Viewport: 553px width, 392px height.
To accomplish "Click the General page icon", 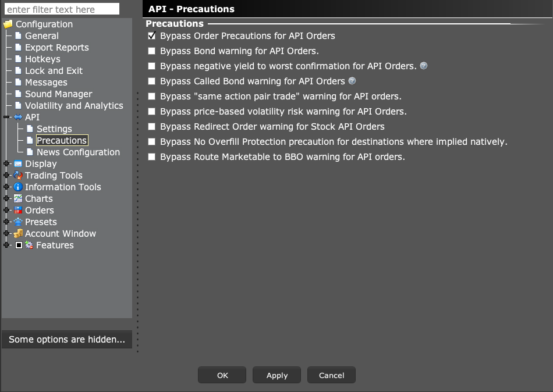I will click(x=19, y=35).
